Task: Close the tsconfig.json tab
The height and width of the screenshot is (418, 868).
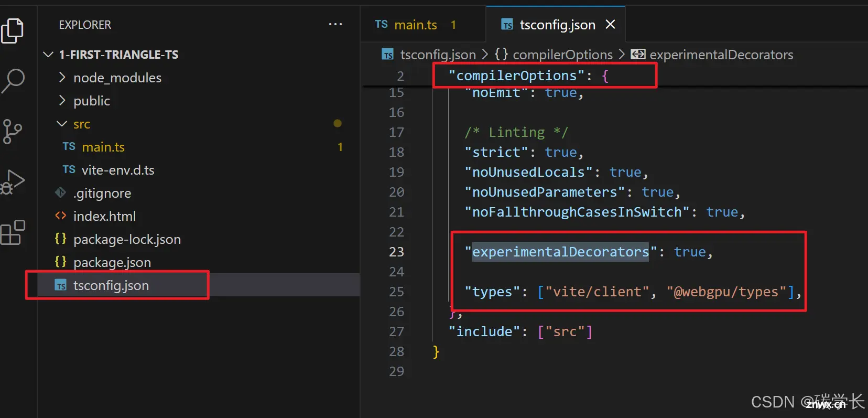Action: pos(610,24)
